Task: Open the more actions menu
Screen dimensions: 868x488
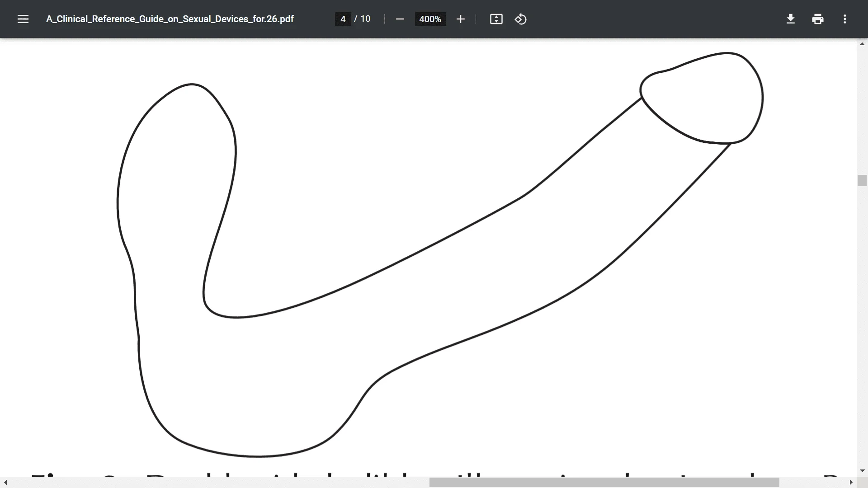Action: tap(844, 19)
